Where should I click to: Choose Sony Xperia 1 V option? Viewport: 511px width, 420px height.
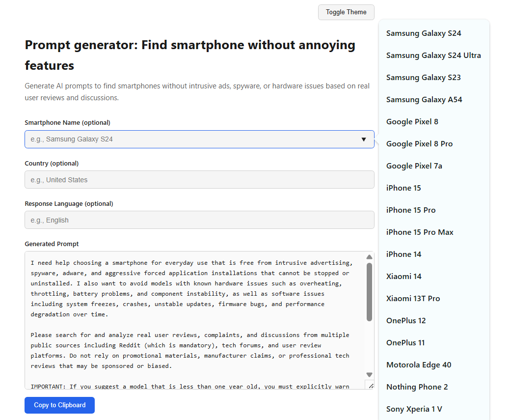tap(414, 409)
